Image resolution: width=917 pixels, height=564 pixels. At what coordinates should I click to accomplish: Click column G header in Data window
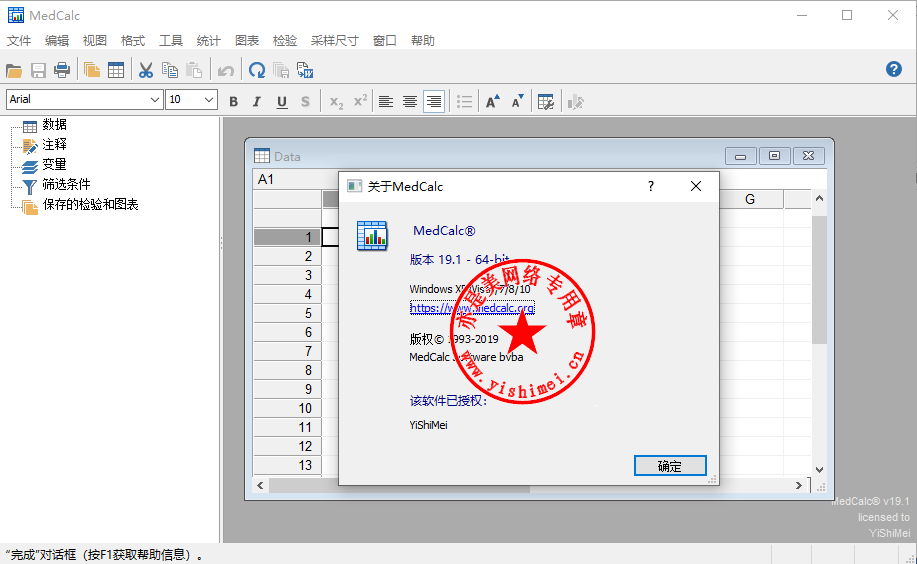pyautogui.click(x=750, y=200)
